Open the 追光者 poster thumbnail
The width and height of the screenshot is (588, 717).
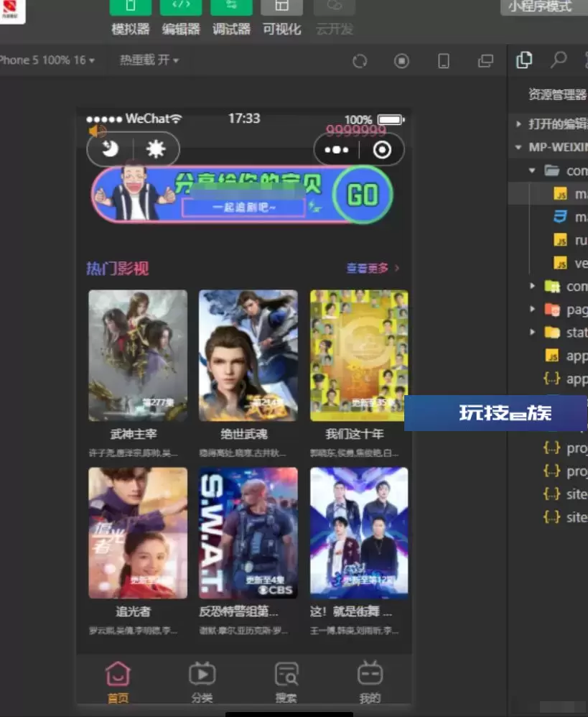(x=138, y=532)
